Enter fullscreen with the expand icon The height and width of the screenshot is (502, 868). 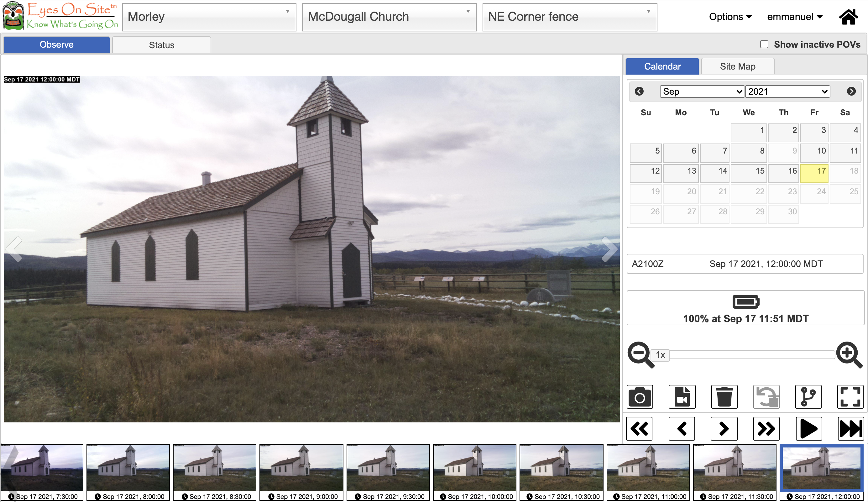tap(850, 397)
